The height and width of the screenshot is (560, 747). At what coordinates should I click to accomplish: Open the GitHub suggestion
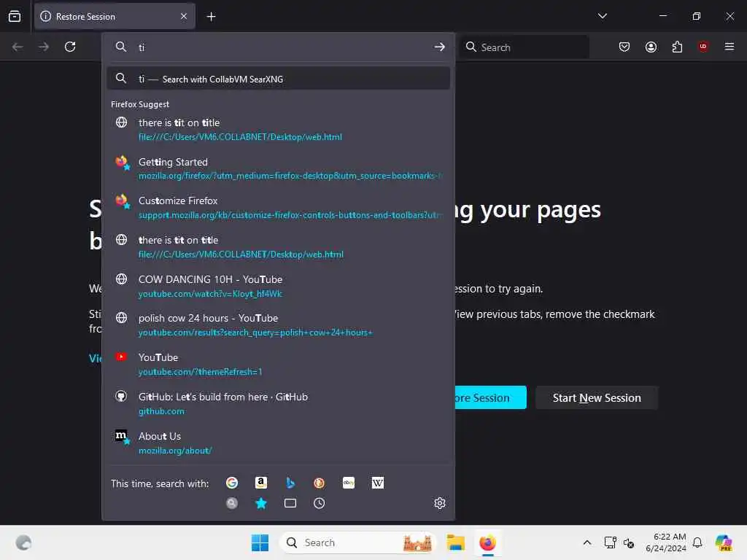278,403
